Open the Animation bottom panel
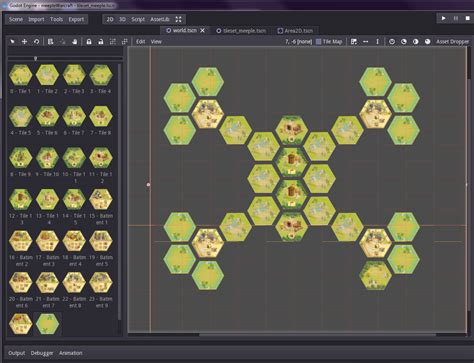 pos(71,353)
